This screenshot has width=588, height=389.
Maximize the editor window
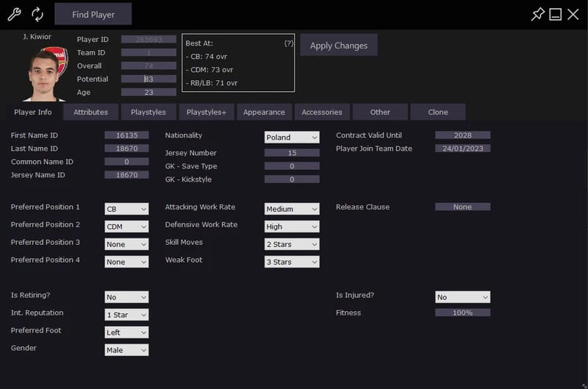(555, 14)
